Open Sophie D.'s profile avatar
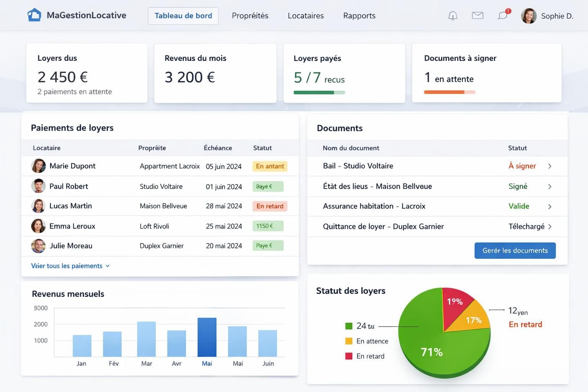The image size is (588, 392). tap(529, 16)
